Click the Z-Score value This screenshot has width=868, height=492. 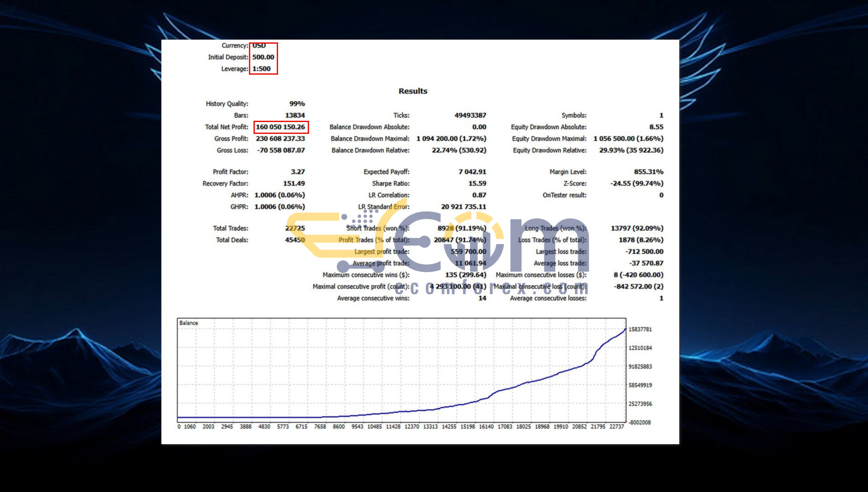[x=636, y=184]
